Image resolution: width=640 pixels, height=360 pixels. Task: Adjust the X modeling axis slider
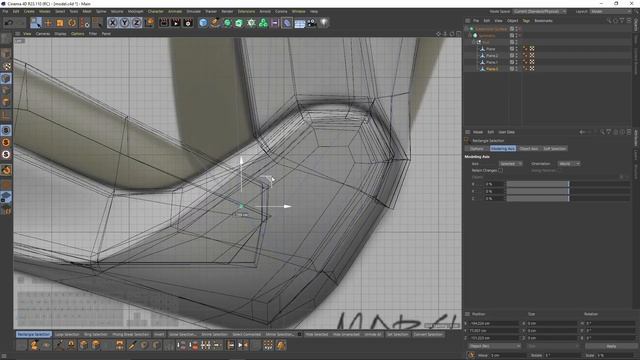point(568,184)
